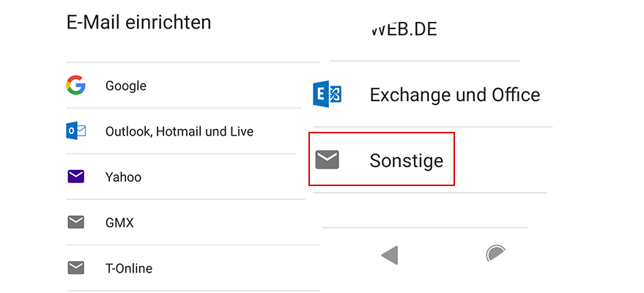Click empty space in the Yahoo row
Viewport: 644px width, 293px height.
(x=234, y=177)
